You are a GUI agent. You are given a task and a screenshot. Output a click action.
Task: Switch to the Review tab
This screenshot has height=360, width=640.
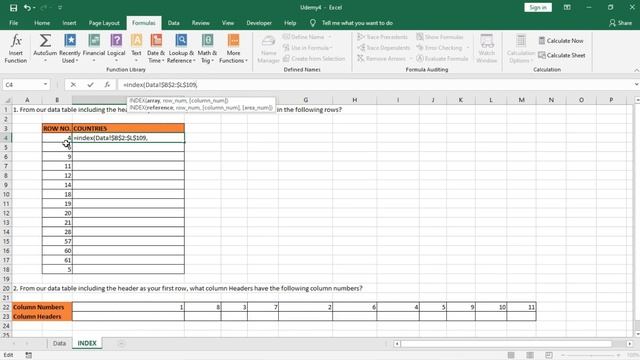[200, 23]
